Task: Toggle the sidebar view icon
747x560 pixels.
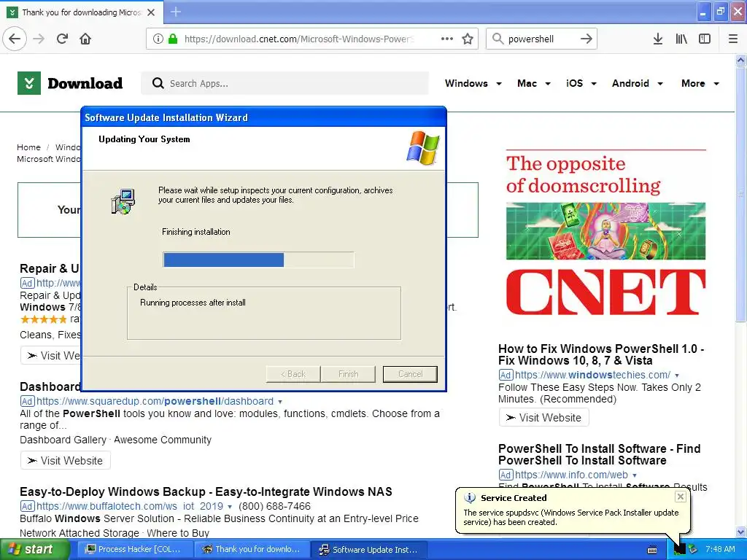Action: tap(705, 39)
